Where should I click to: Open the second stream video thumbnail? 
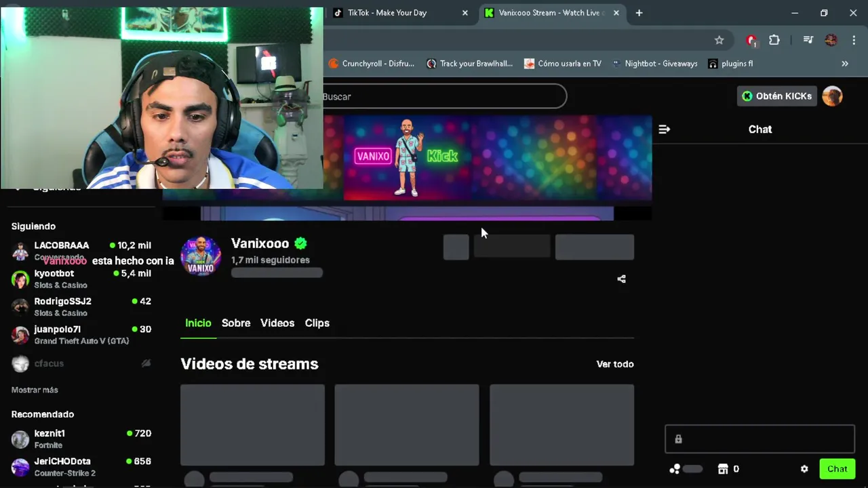[407, 425]
